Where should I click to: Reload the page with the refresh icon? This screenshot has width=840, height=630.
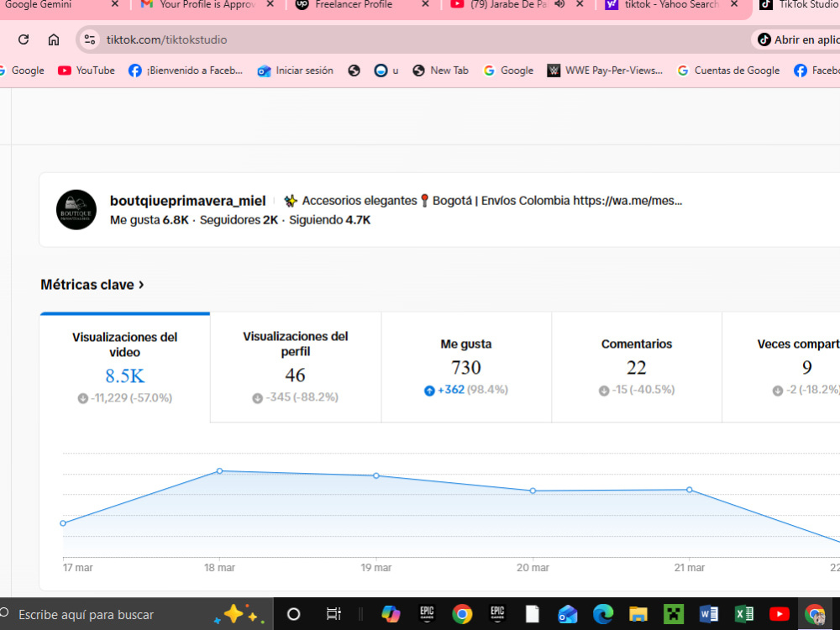click(24, 39)
